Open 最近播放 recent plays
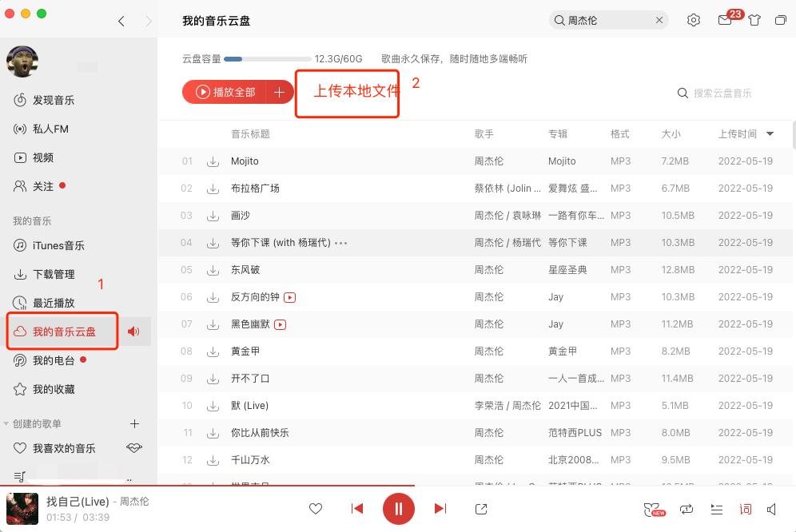This screenshot has width=796, height=532. pyautogui.click(x=52, y=302)
